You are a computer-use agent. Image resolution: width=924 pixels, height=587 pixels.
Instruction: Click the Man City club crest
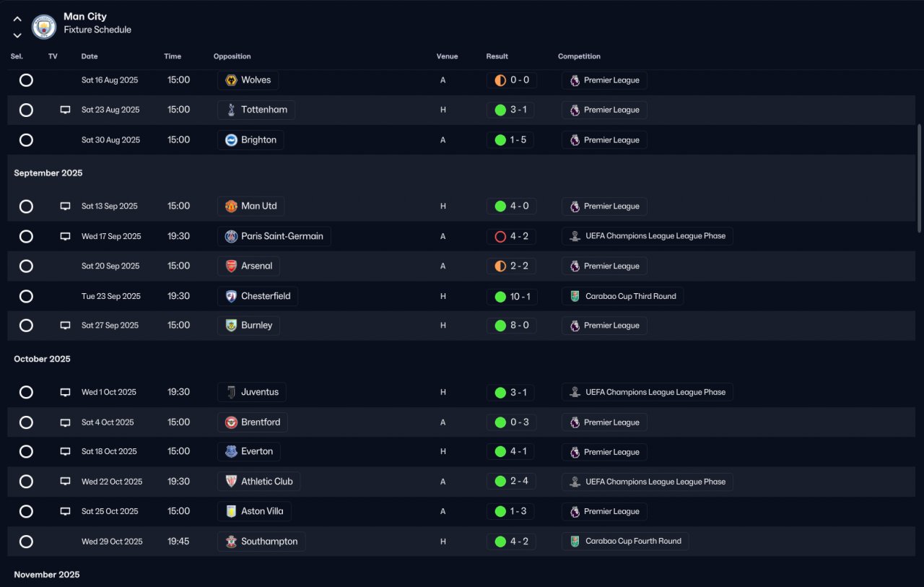click(44, 27)
